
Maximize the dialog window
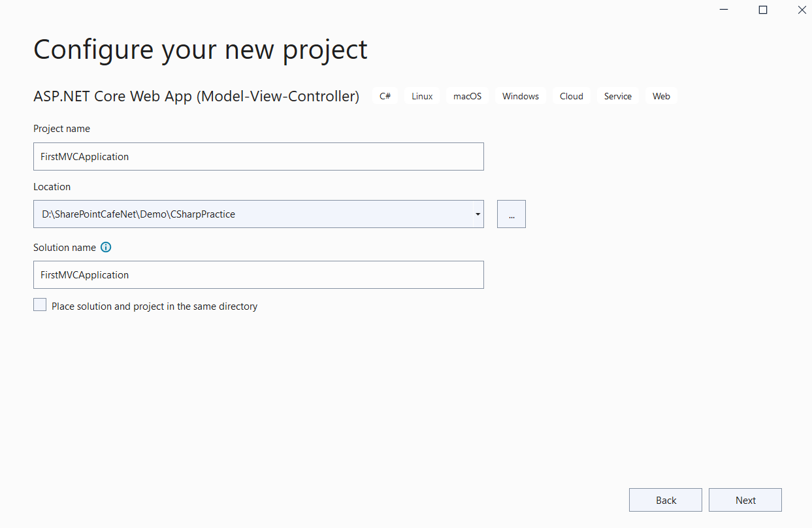pyautogui.click(x=762, y=10)
